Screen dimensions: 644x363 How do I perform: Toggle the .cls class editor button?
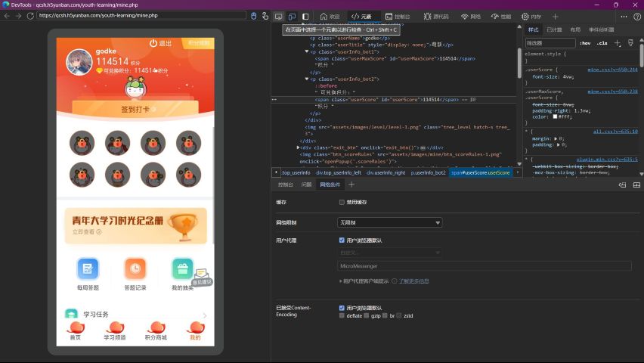pos(602,43)
